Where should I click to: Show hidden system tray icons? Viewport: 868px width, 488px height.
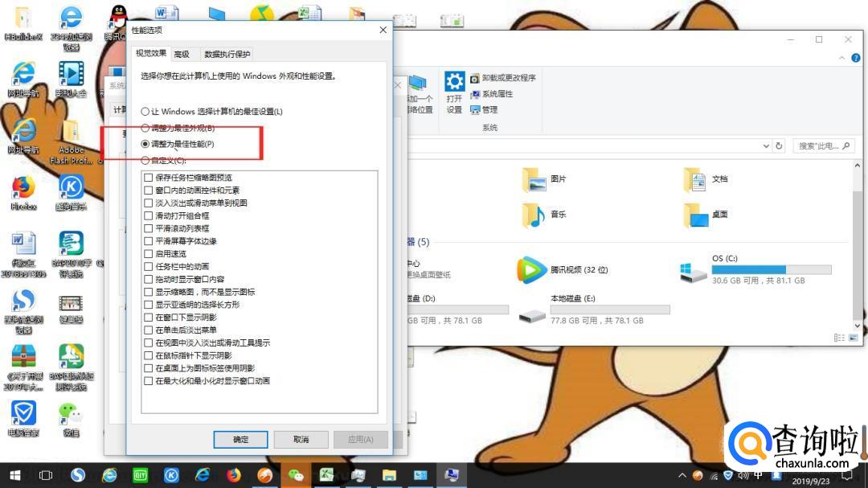[x=682, y=476]
